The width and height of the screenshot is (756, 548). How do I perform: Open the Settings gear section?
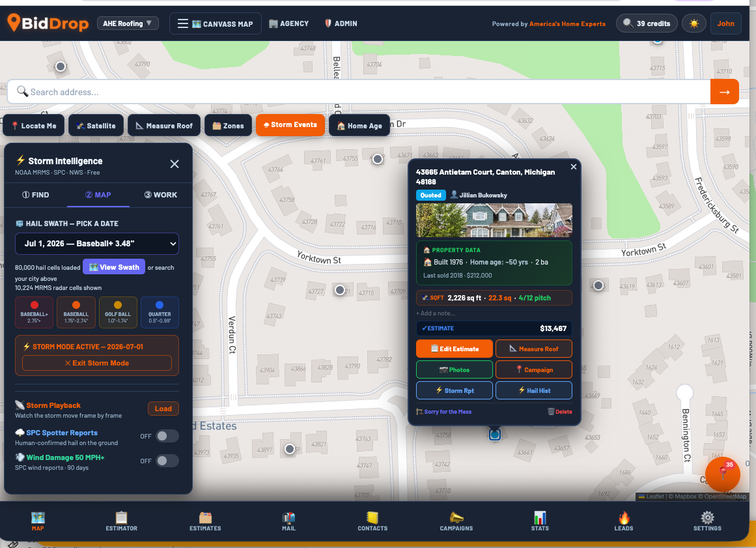707,521
